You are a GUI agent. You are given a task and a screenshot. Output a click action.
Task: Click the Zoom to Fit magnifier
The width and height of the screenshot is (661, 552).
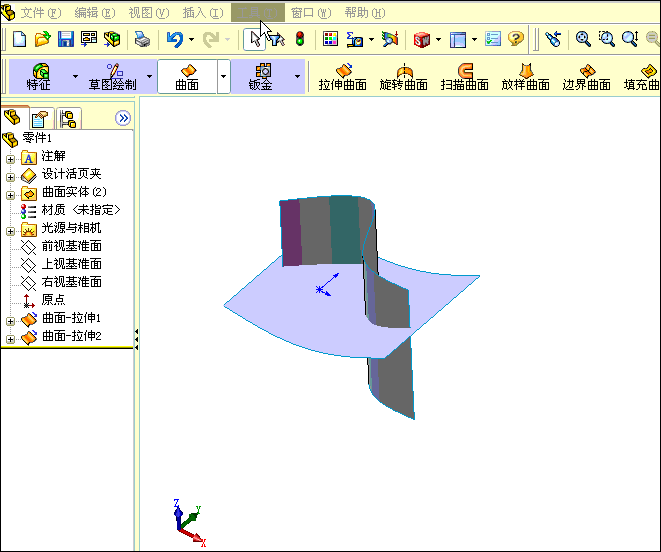pos(583,39)
